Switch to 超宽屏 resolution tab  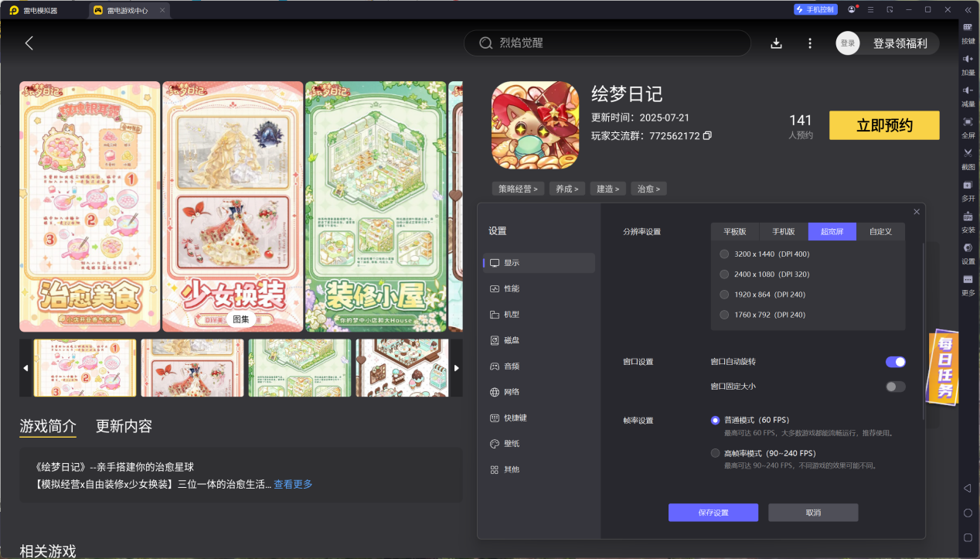point(832,232)
